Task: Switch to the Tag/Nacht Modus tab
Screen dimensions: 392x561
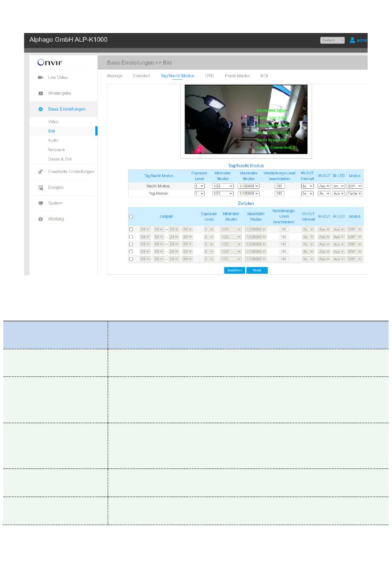Action: pos(177,76)
